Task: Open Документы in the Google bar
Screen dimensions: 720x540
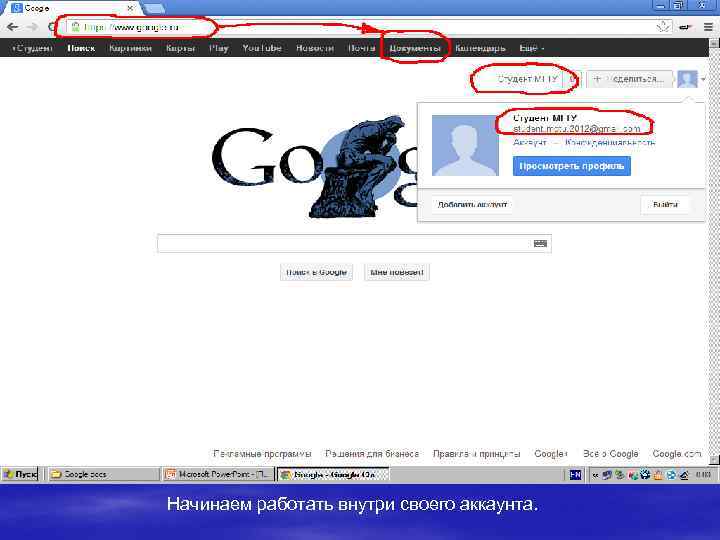Action: click(415, 48)
